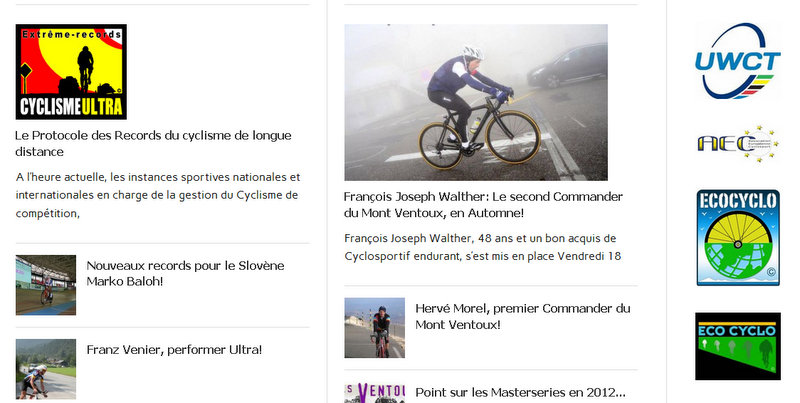Click the '48 ans' Walther article summary

click(483, 247)
